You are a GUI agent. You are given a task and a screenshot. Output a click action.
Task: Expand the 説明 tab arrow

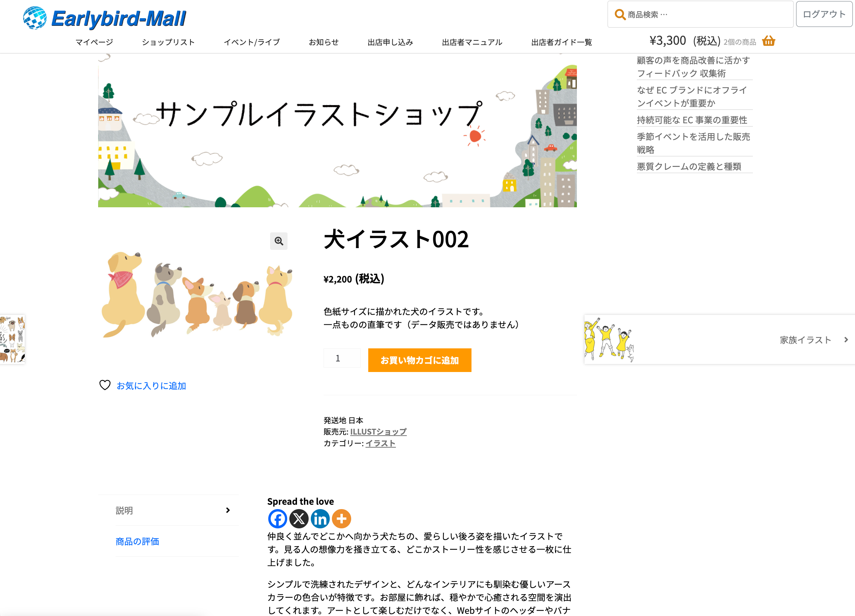pos(228,510)
